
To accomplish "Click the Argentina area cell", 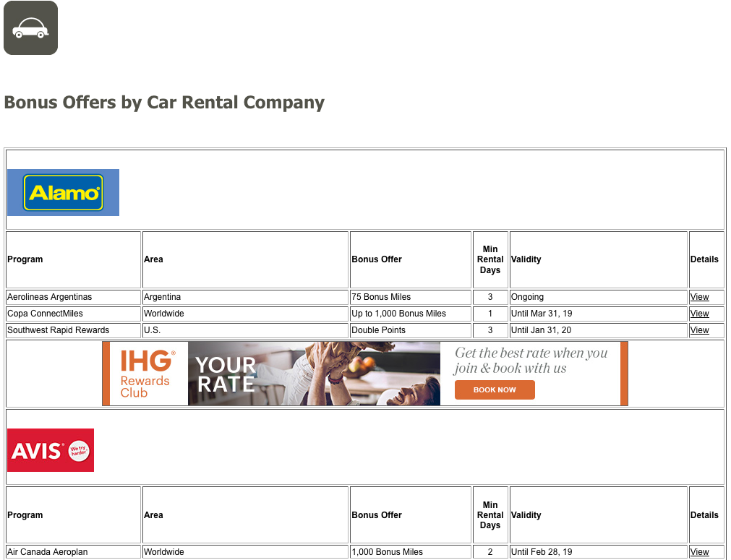I will coord(245,297).
